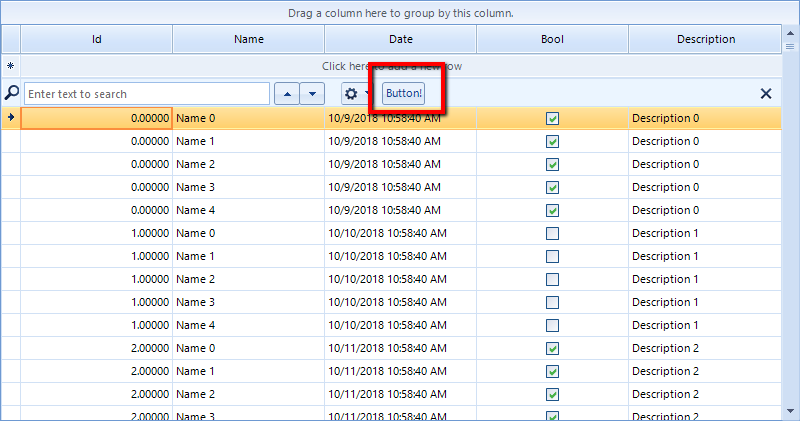800x421 pixels.
Task: Uncheck the Bool checkbox for first row
Action: click(552, 118)
